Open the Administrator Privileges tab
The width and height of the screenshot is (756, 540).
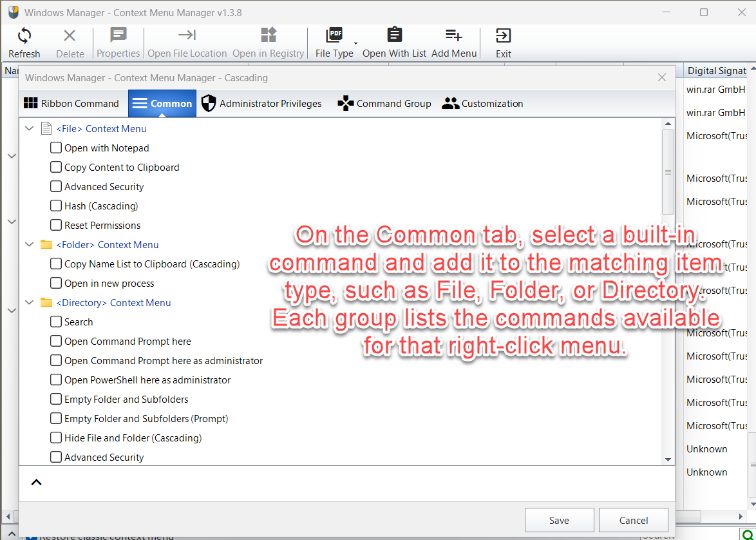pos(261,103)
